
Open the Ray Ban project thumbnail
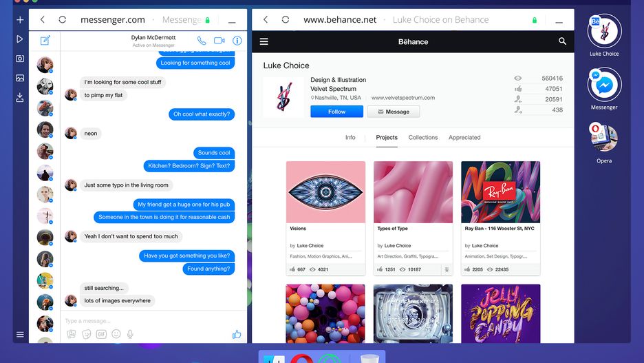(501, 192)
